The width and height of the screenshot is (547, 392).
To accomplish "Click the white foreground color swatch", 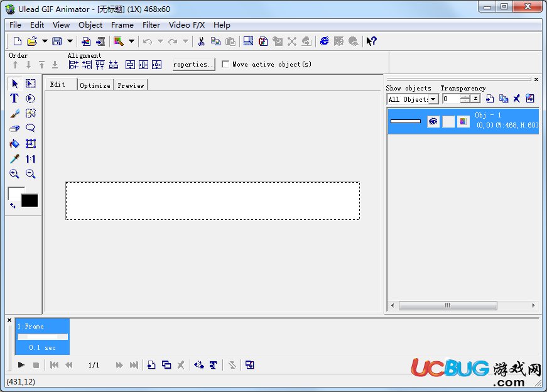I will [x=14, y=193].
